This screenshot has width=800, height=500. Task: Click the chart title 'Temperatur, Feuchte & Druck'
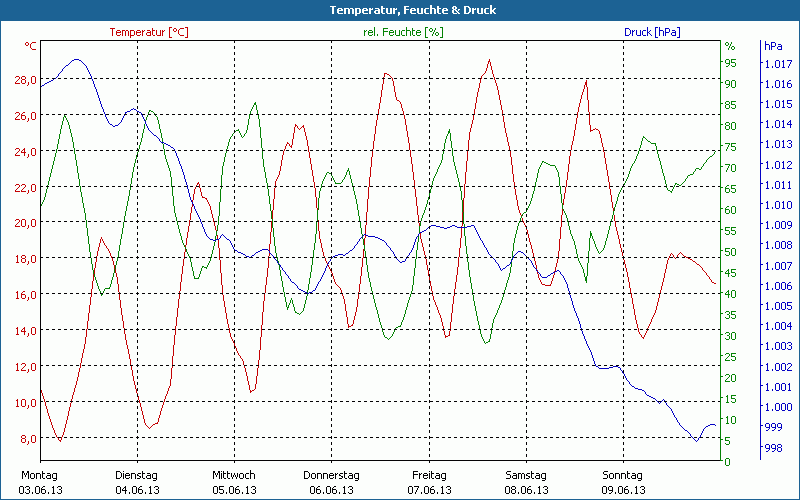[399, 10]
